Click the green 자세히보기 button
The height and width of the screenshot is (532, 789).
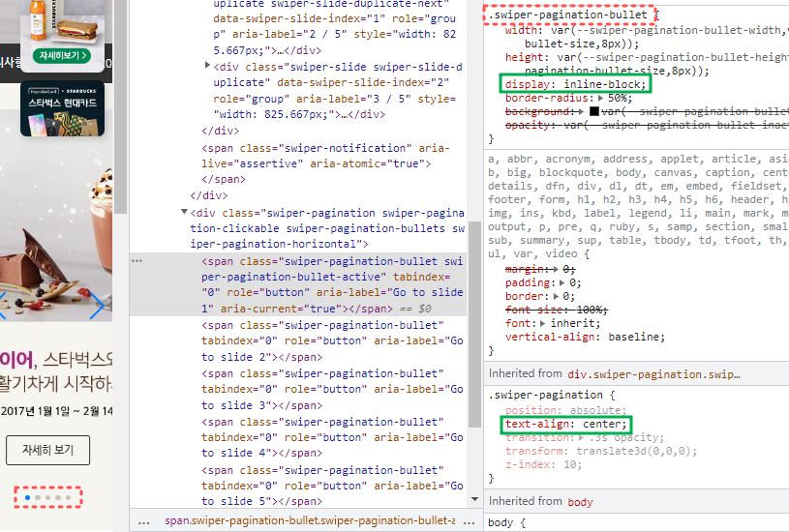click(x=62, y=55)
